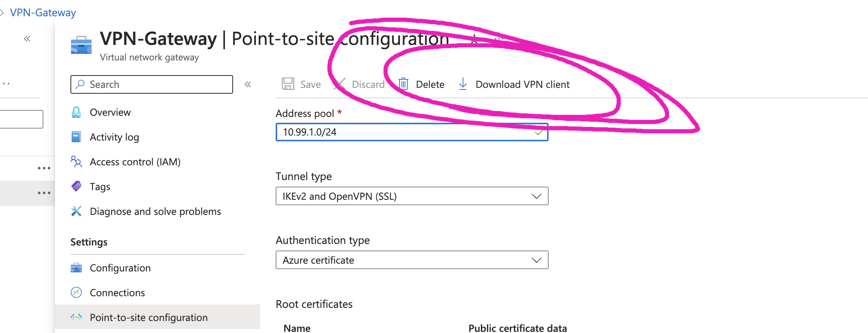
Task: Open Access control (IAM)
Action: 157,162
